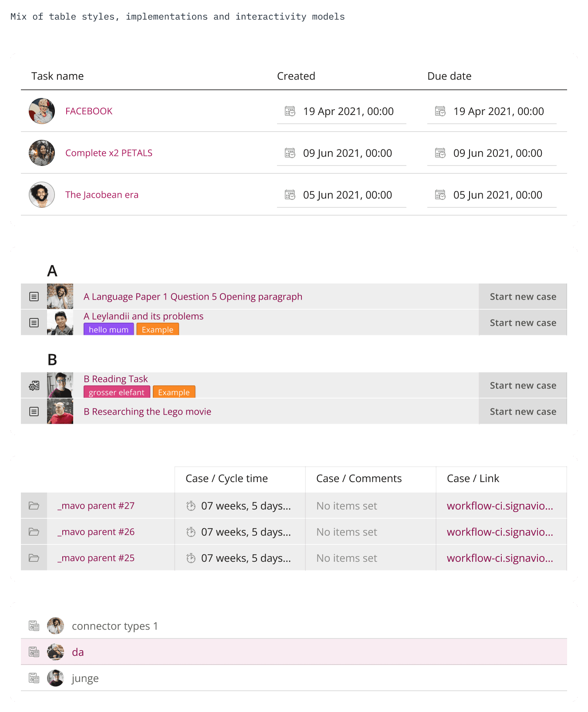Open workflow-ci.signavio link for _mavo parent #25
Screen dimensions: 588x712
click(x=500, y=558)
